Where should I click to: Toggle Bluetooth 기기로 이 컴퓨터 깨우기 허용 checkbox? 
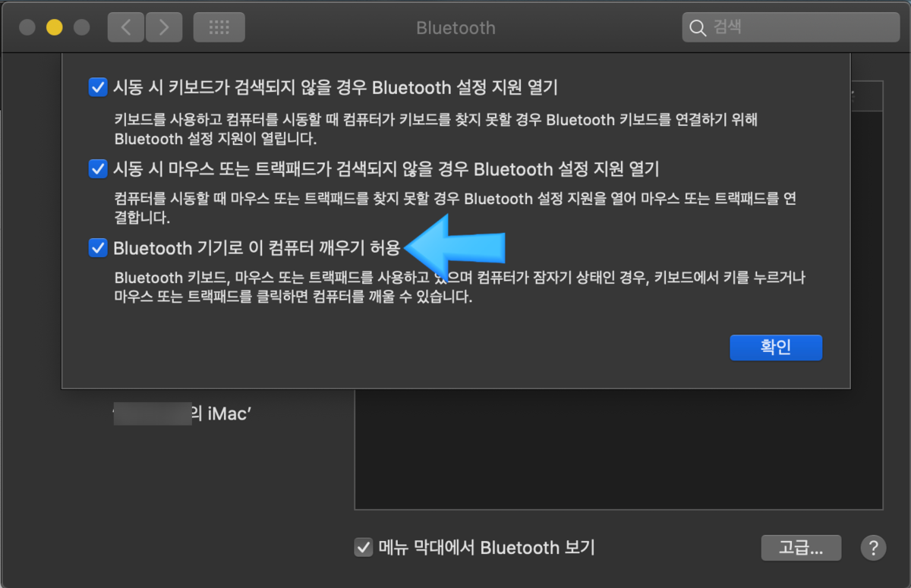pyautogui.click(x=97, y=248)
